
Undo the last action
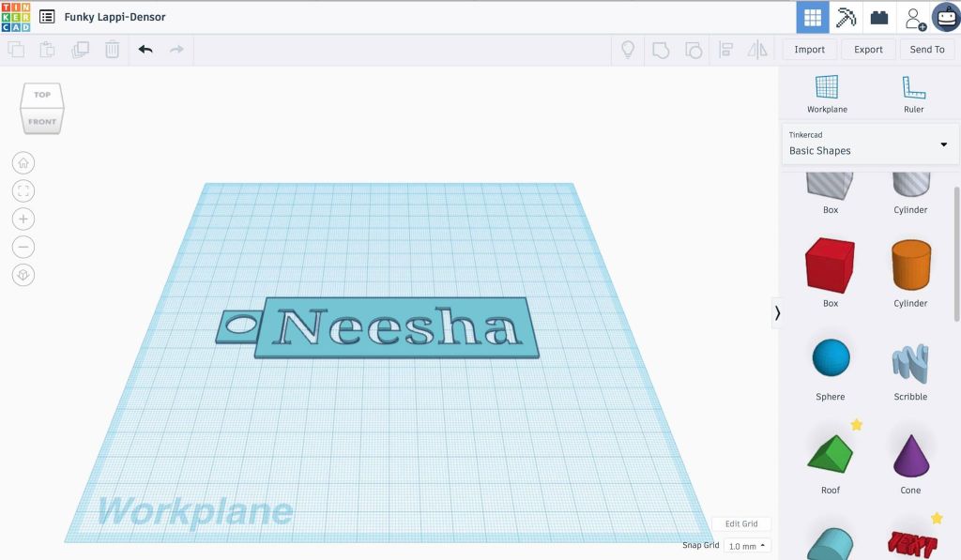[x=145, y=50]
